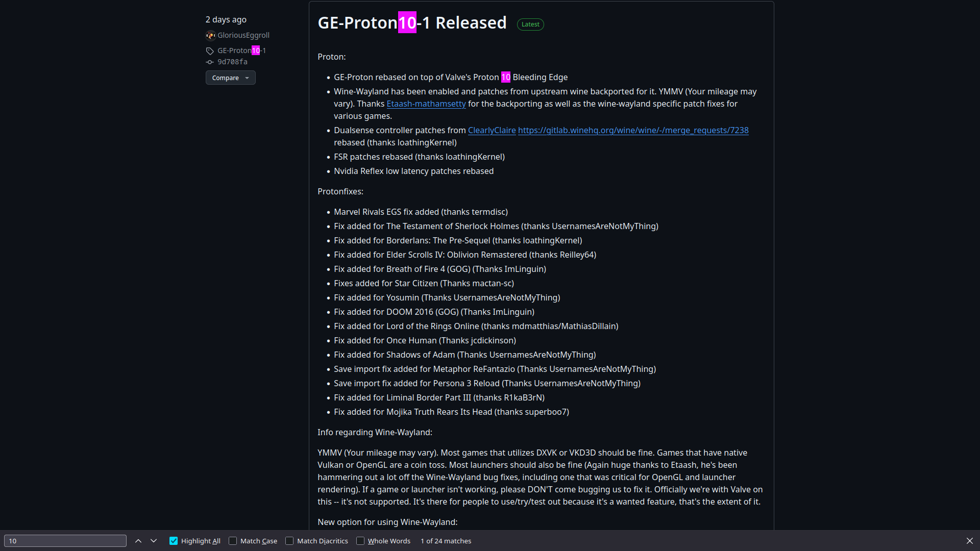This screenshot has height=551, width=980.
Task: Click 'Fixes added for Star Citizen' line
Action: pos(424,283)
